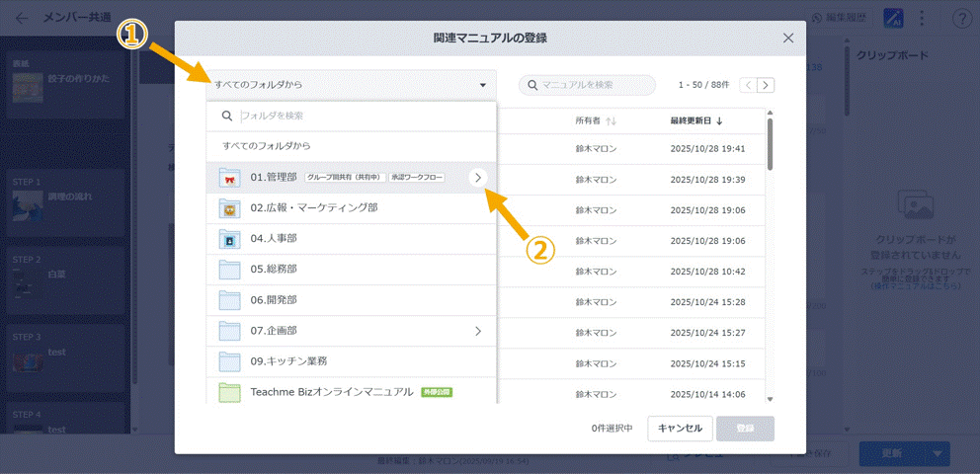Screen dimensions: 980x474
Task: Sort by 所有者 column arrows
Action: (611, 121)
